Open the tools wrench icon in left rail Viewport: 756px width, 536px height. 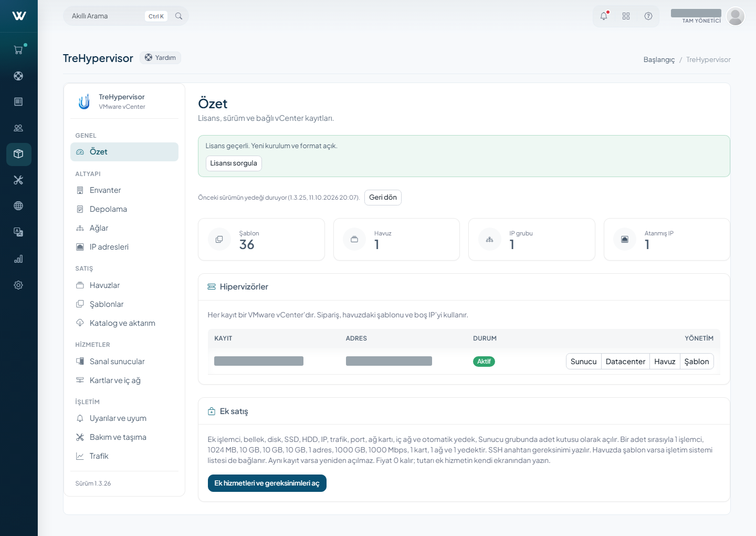pos(18,180)
